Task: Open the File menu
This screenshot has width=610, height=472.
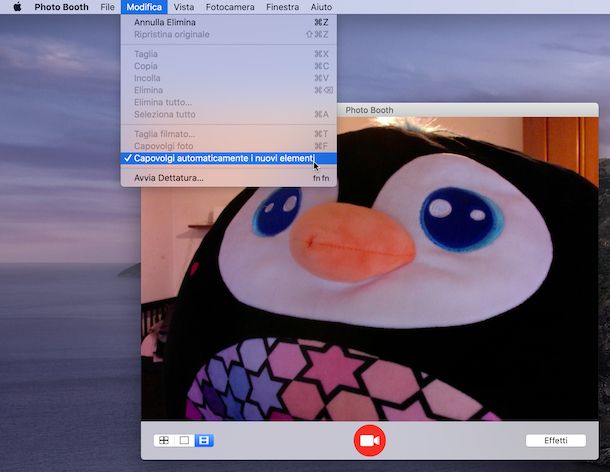Action: pyautogui.click(x=107, y=7)
